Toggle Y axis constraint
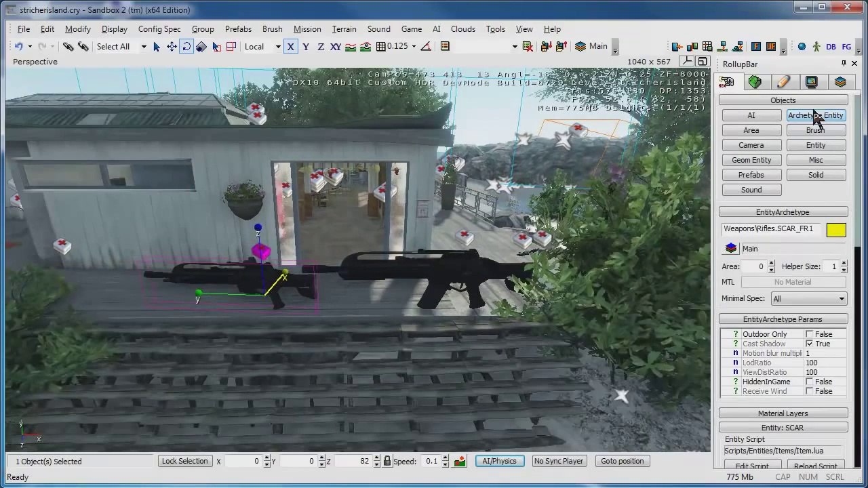This screenshot has width=868, height=488. click(x=306, y=47)
